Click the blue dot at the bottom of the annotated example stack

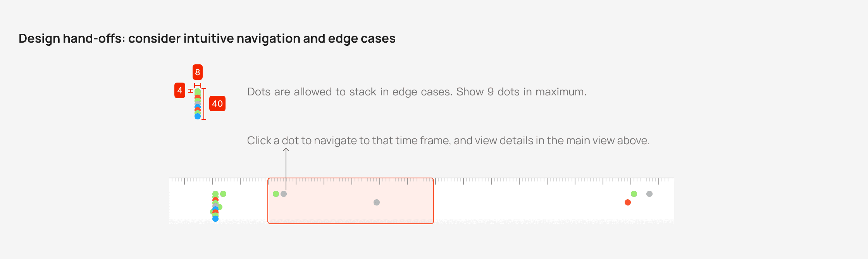pyautogui.click(x=198, y=116)
